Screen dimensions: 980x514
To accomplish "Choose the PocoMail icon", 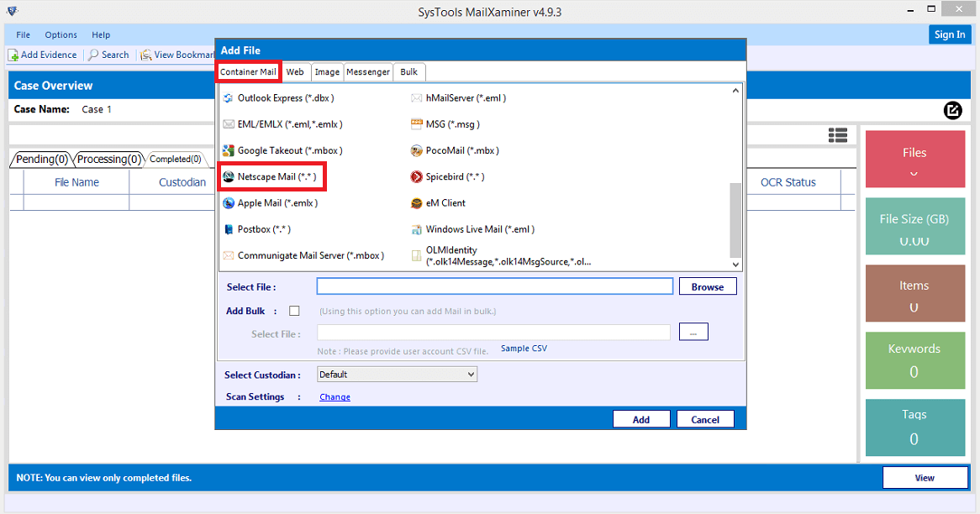I will tap(416, 150).
